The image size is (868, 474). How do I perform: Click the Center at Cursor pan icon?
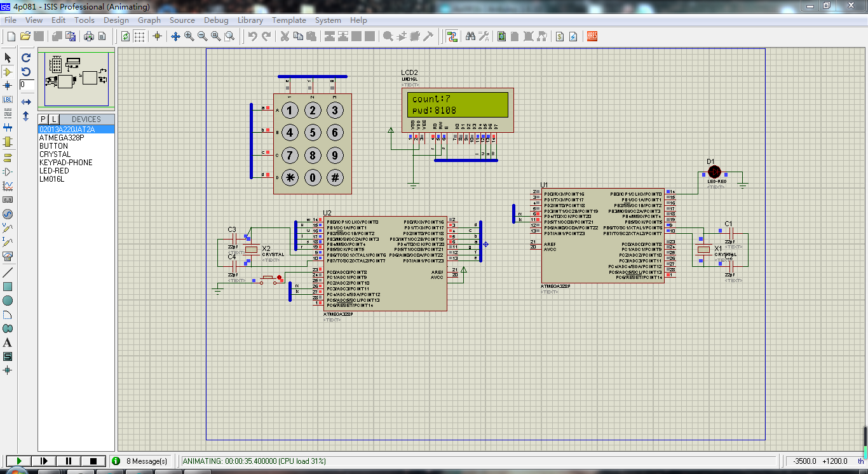point(175,36)
